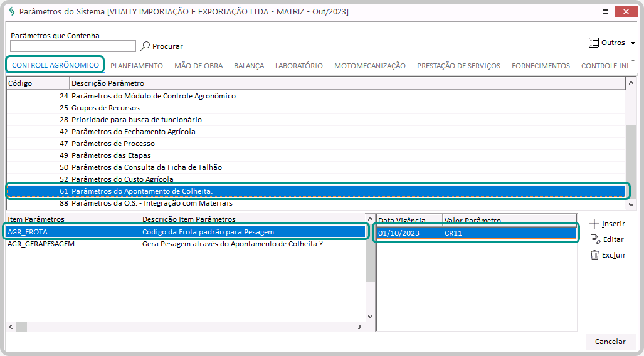Click the Procurar magnifier icon
The width and height of the screenshot is (644, 356).
[x=145, y=46]
